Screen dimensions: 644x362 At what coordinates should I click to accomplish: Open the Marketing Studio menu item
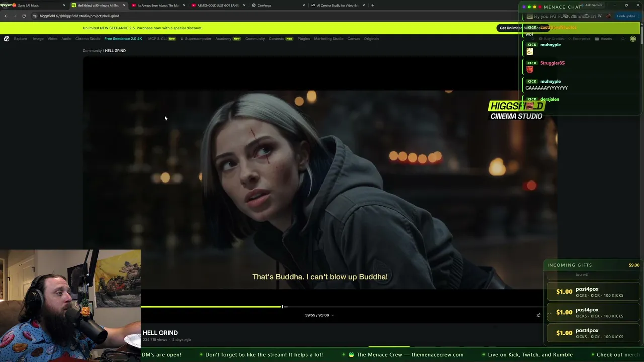pos(329,39)
